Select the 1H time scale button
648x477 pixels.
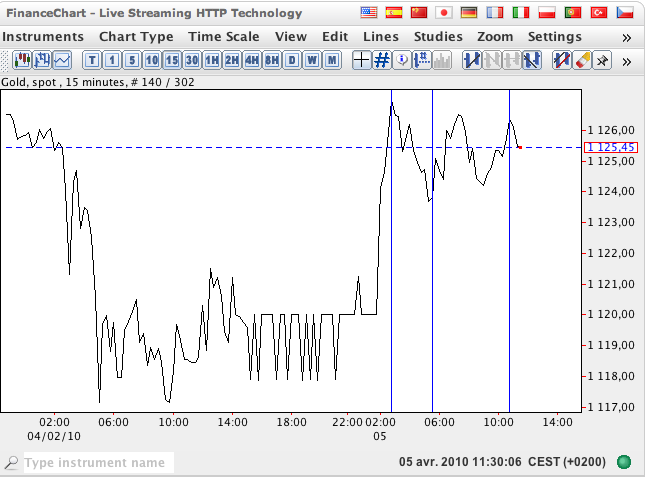[212, 60]
